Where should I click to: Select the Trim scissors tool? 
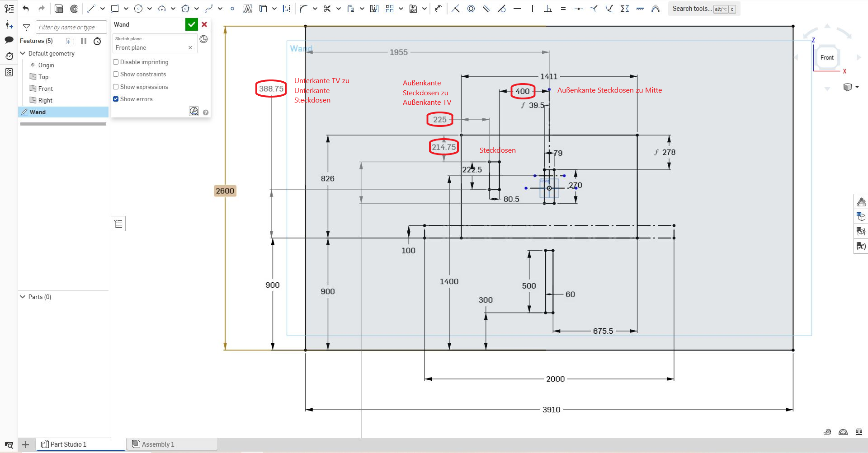tap(327, 9)
